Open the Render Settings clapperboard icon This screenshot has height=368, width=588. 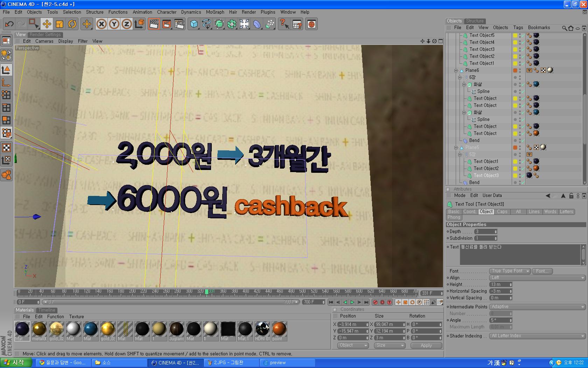[x=179, y=24]
